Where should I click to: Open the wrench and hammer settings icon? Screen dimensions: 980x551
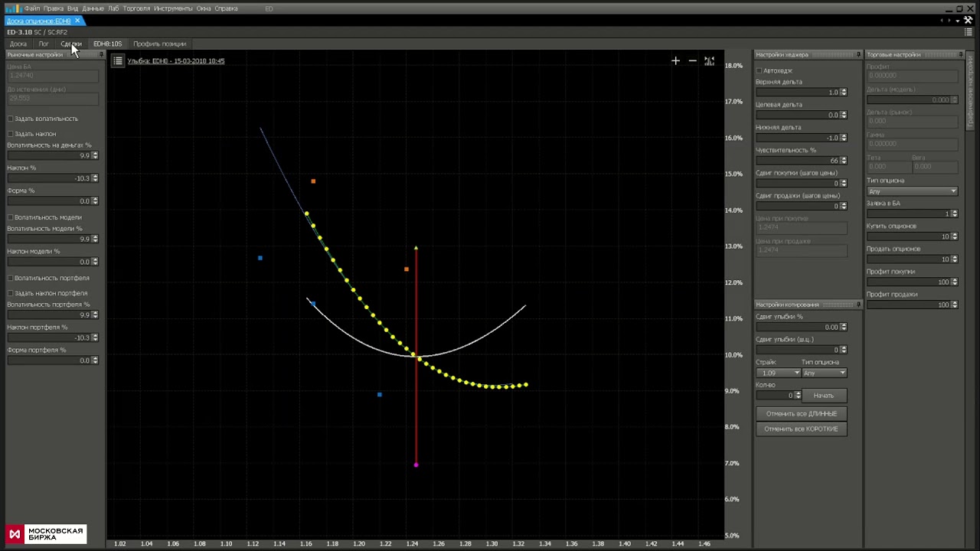coord(968,21)
